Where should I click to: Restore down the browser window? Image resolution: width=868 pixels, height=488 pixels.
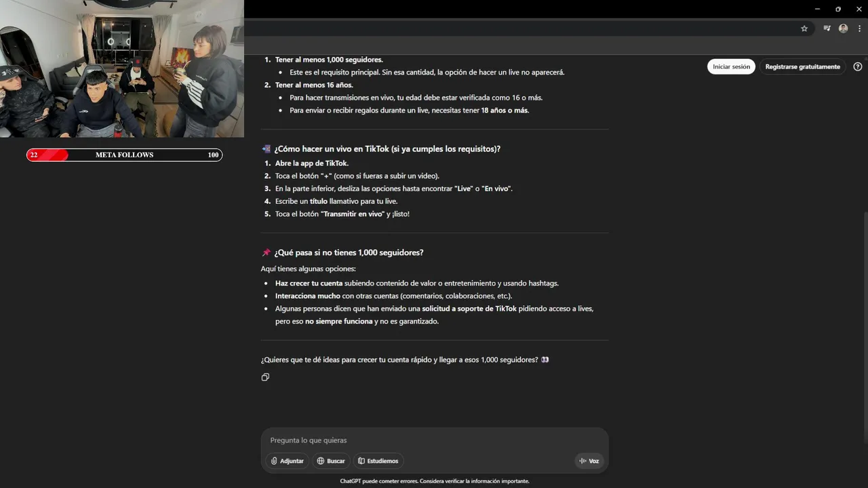pos(838,9)
